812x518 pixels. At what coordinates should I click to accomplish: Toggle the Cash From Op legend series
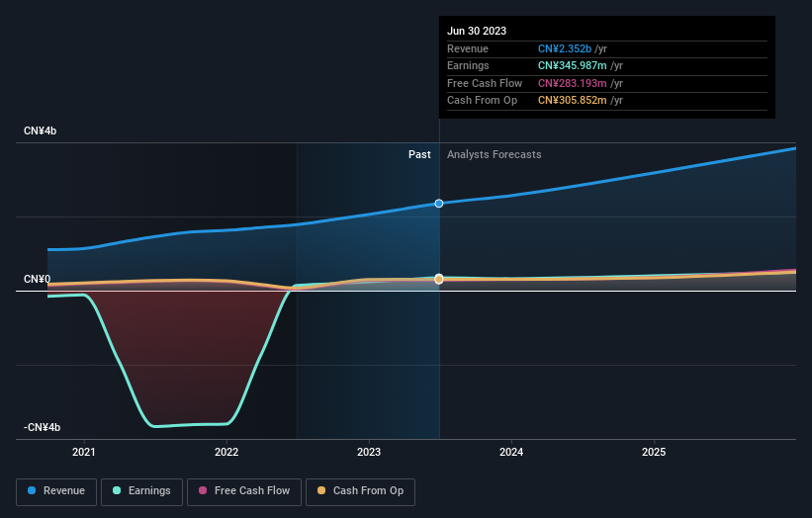360,491
